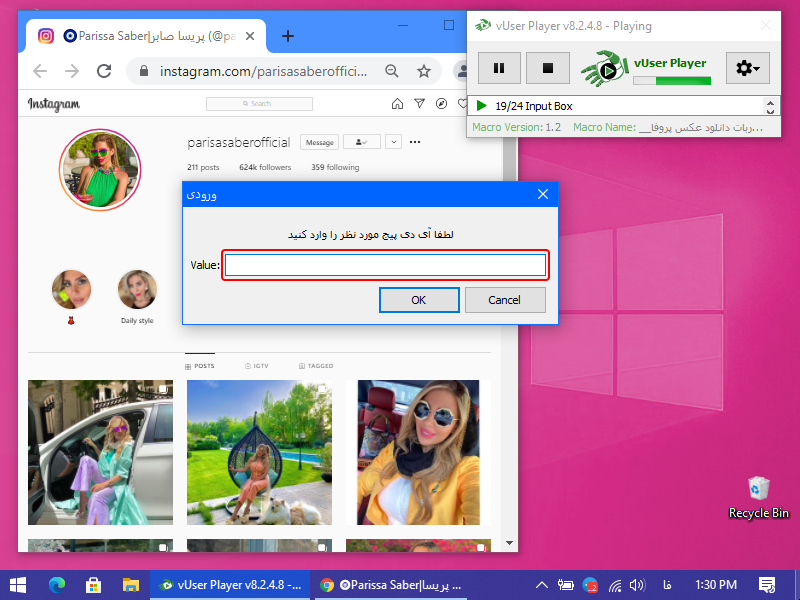
Task: Close the Parissa Saber tab
Action: (x=250, y=36)
